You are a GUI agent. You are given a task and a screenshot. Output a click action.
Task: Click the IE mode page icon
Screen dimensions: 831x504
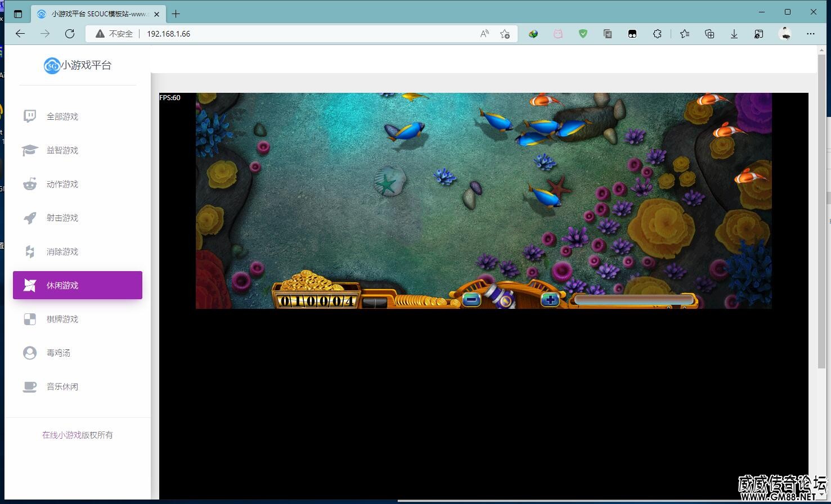[x=759, y=34]
